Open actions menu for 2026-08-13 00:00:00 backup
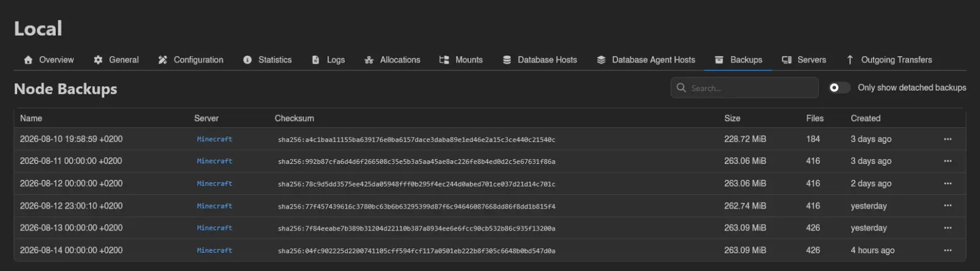This screenshot has height=271, width=980. [948, 228]
